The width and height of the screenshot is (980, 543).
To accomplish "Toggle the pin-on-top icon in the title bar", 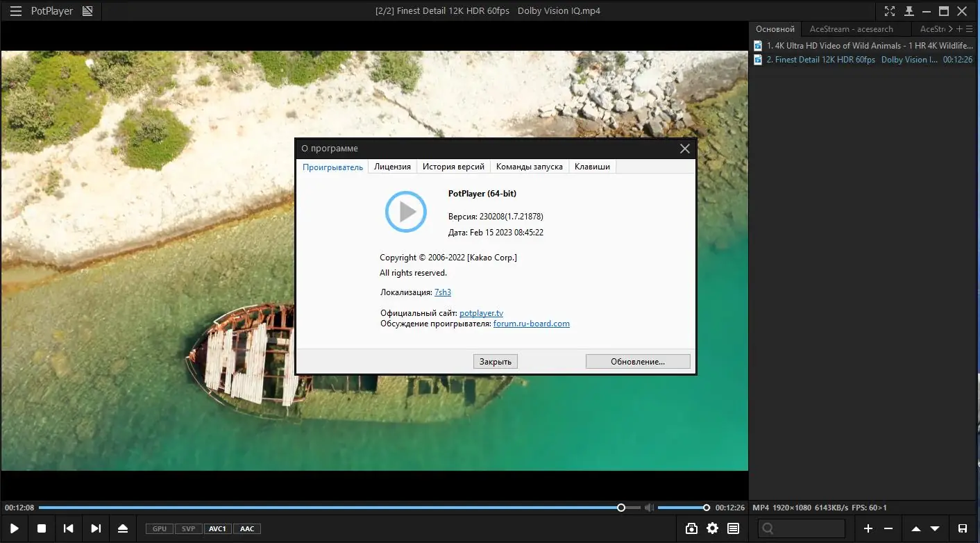I will [909, 11].
